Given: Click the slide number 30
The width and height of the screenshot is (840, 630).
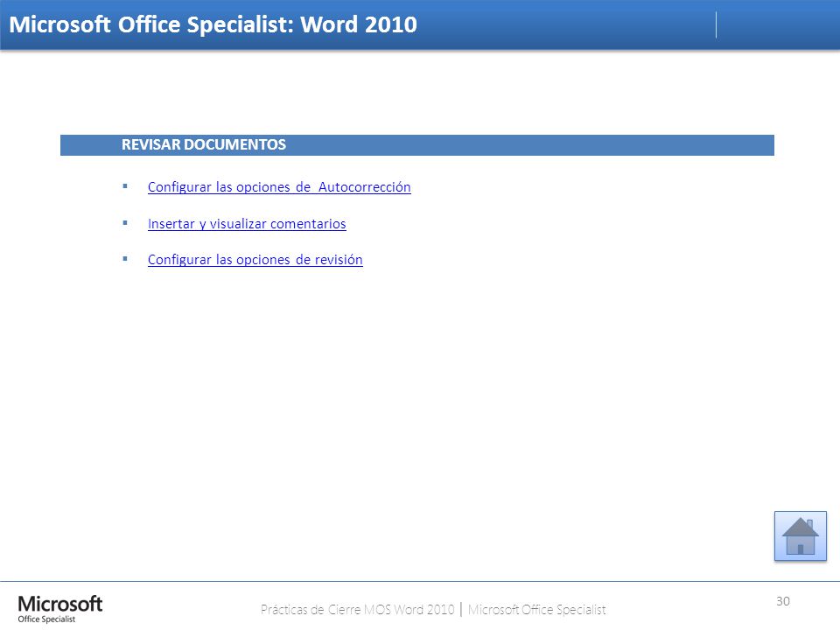Looking at the screenshot, I should click(x=783, y=601).
